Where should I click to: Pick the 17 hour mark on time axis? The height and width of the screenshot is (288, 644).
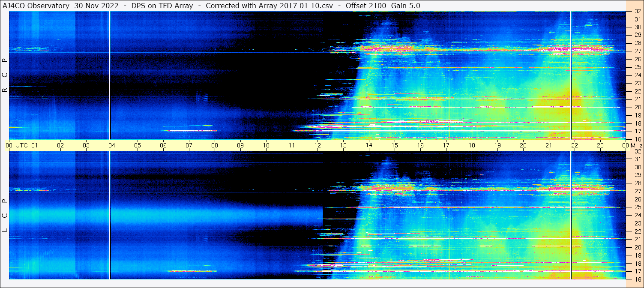446,145
